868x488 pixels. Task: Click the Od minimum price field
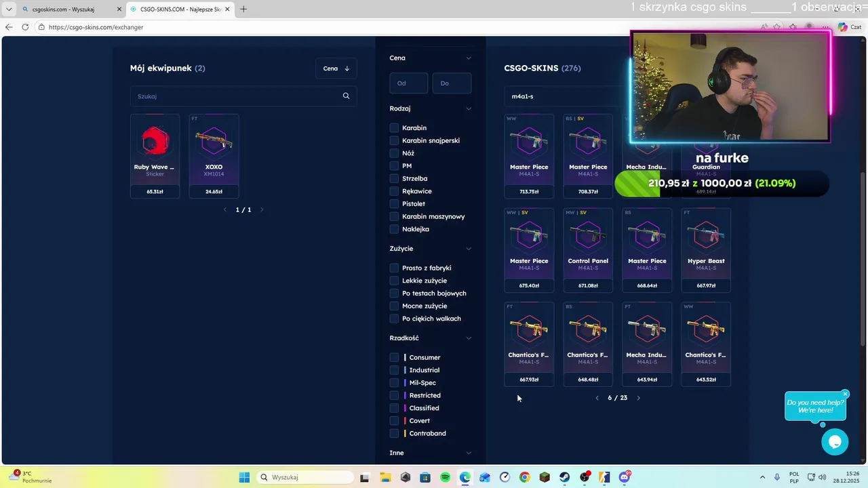[409, 83]
